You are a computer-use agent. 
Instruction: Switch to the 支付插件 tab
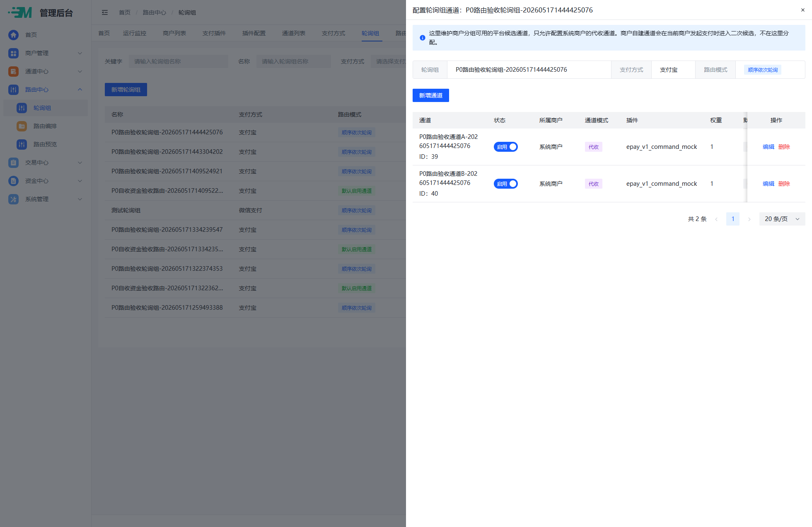(x=214, y=33)
